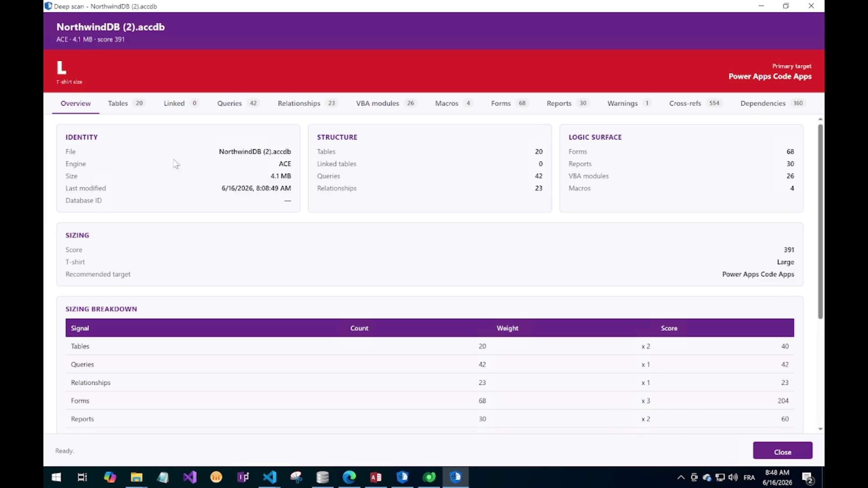Open the Queries tab
Screen dimensions: 868x488
click(x=238, y=103)
